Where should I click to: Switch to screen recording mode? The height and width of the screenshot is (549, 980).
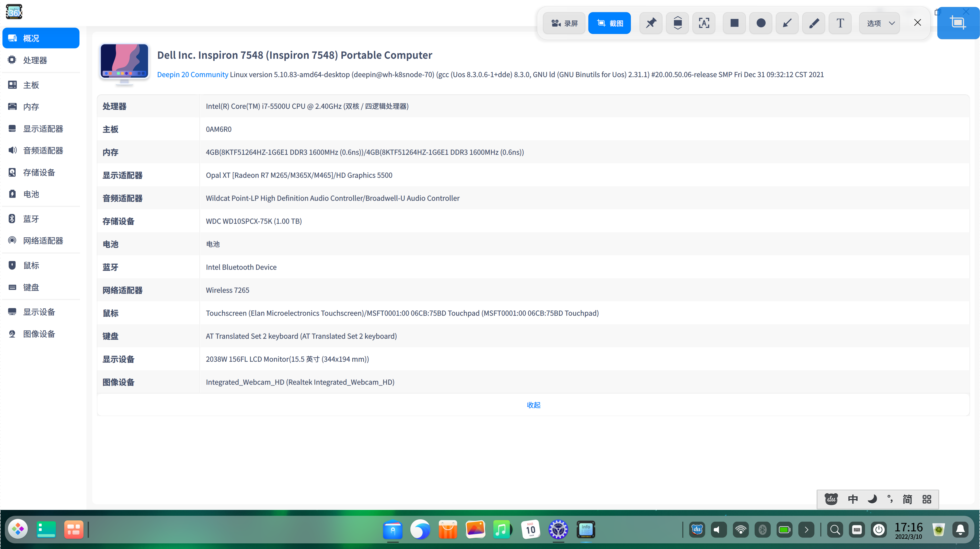(x=564, y=23)
